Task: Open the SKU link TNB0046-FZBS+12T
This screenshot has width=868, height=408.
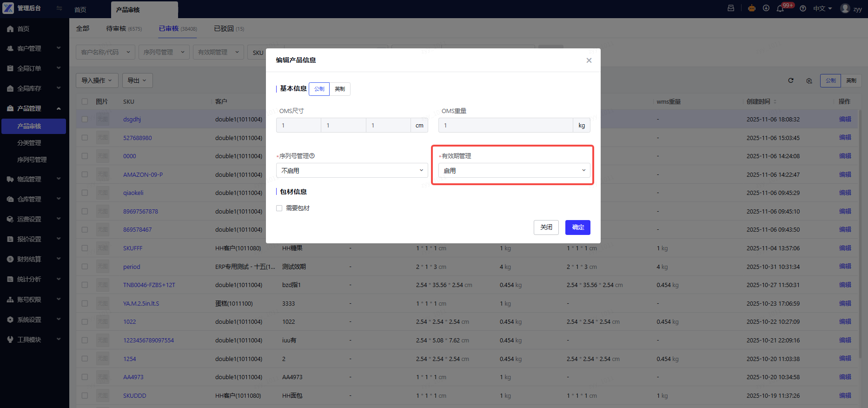Action: (x=149, y=285)
